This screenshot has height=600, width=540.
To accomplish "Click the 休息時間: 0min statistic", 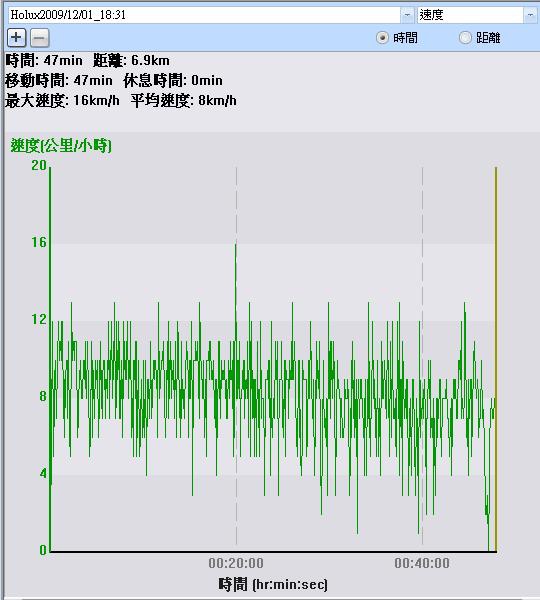I will [x=173, y=80].
